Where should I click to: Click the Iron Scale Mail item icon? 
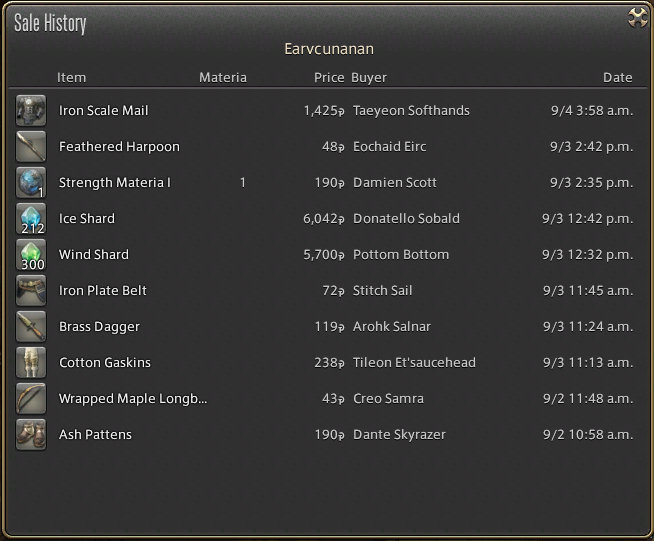[x=31, y=111]
